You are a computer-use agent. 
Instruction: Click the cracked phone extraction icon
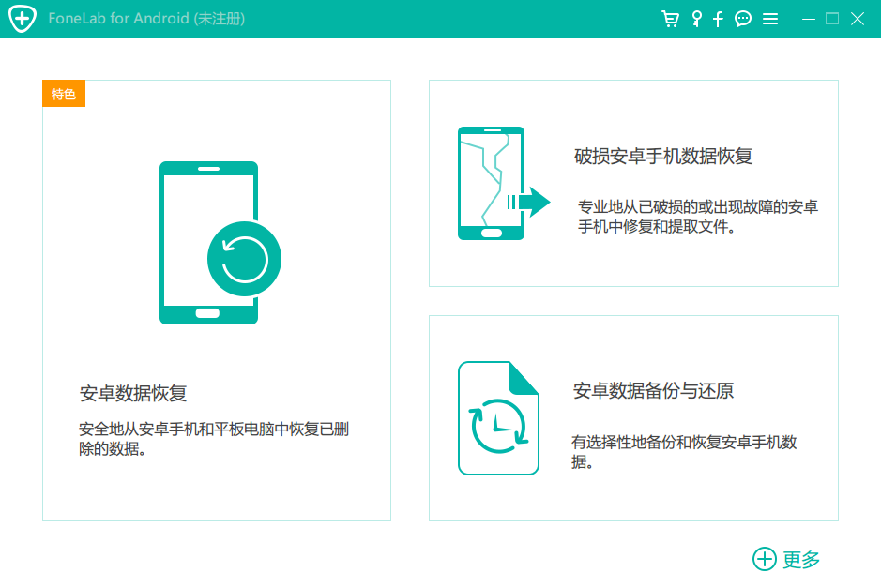pyautogui.click(x=504, y=184)
